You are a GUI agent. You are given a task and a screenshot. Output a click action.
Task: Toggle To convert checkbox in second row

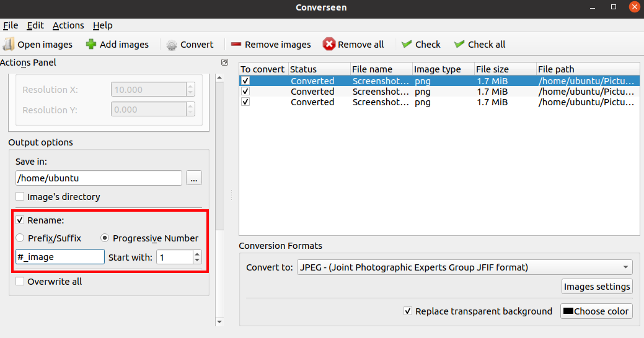pos(245,91)
